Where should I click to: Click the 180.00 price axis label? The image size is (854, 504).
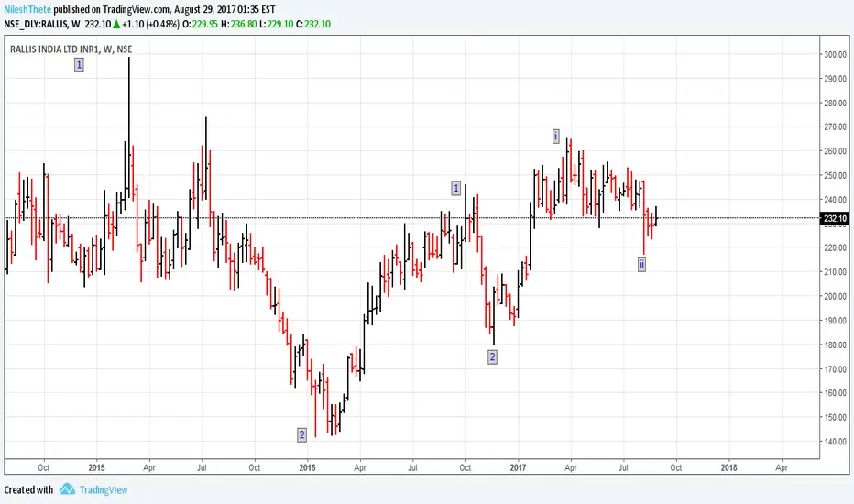(836, 345)
